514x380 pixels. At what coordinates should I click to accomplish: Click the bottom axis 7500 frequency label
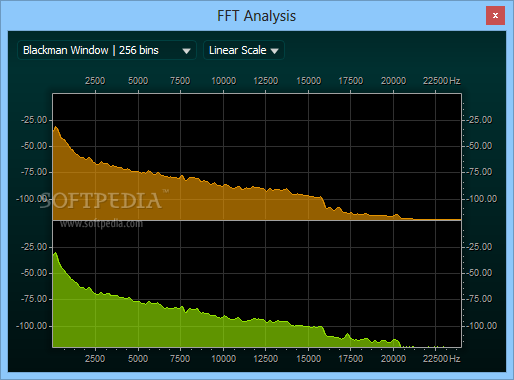[x=180, y=359]
